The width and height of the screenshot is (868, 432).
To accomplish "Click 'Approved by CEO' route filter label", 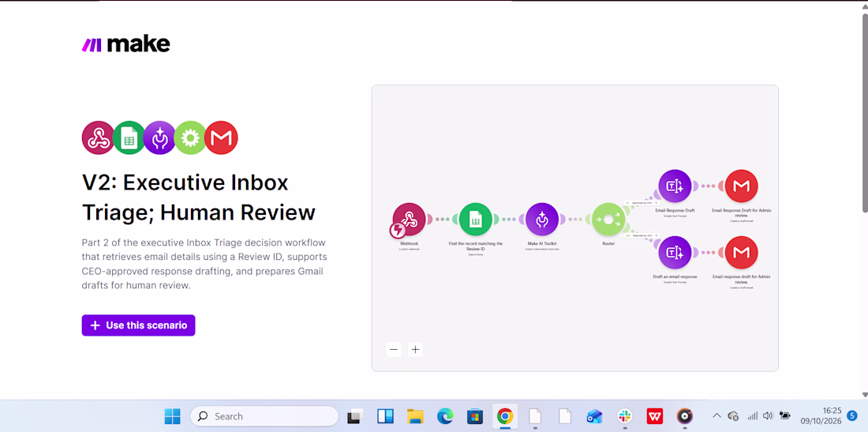I will coord(642,203).
